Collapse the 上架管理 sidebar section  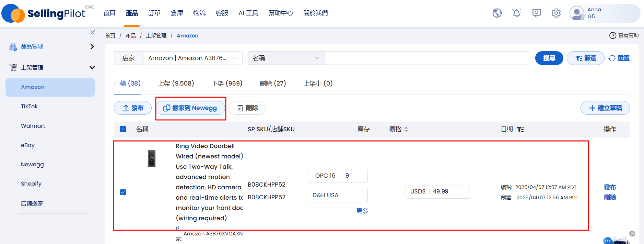[92, 67]
